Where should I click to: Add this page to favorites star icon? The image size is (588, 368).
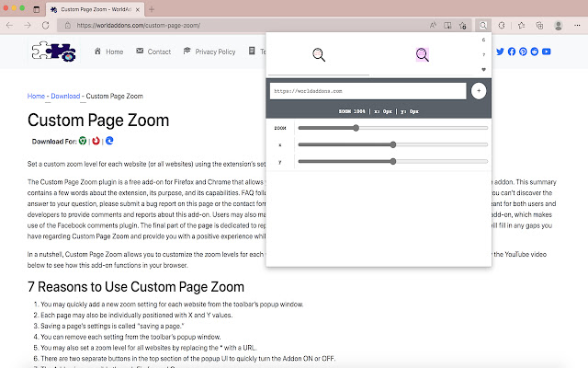463,26
